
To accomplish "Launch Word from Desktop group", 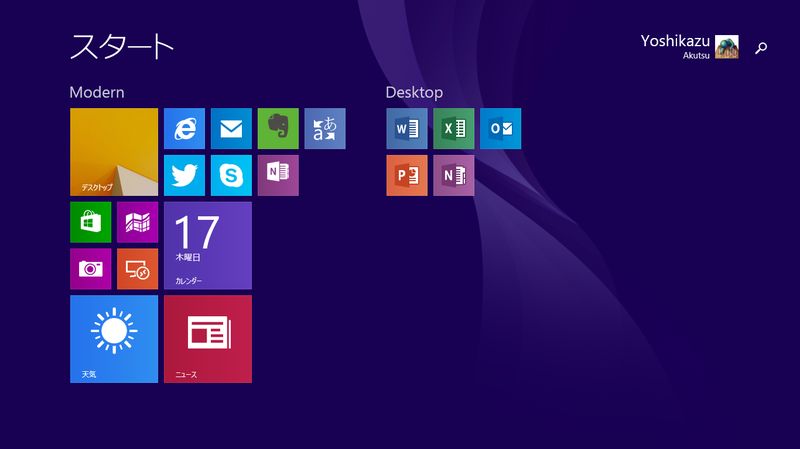I will pyautogui.click(x=407, y=128).
